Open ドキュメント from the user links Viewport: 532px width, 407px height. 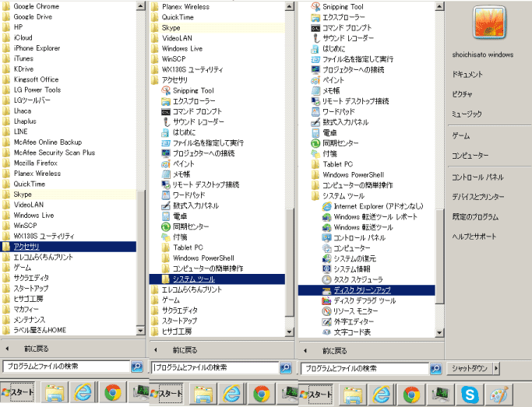tap(467, 74)
